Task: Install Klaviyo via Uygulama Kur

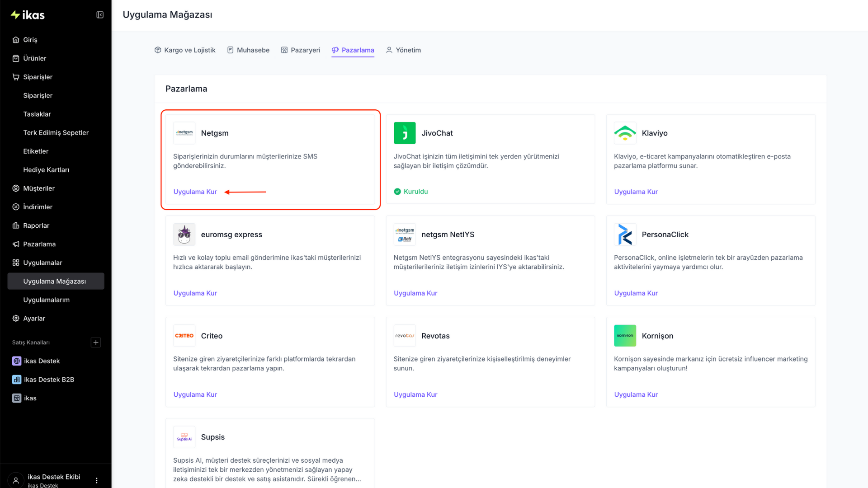Action: 636,192
